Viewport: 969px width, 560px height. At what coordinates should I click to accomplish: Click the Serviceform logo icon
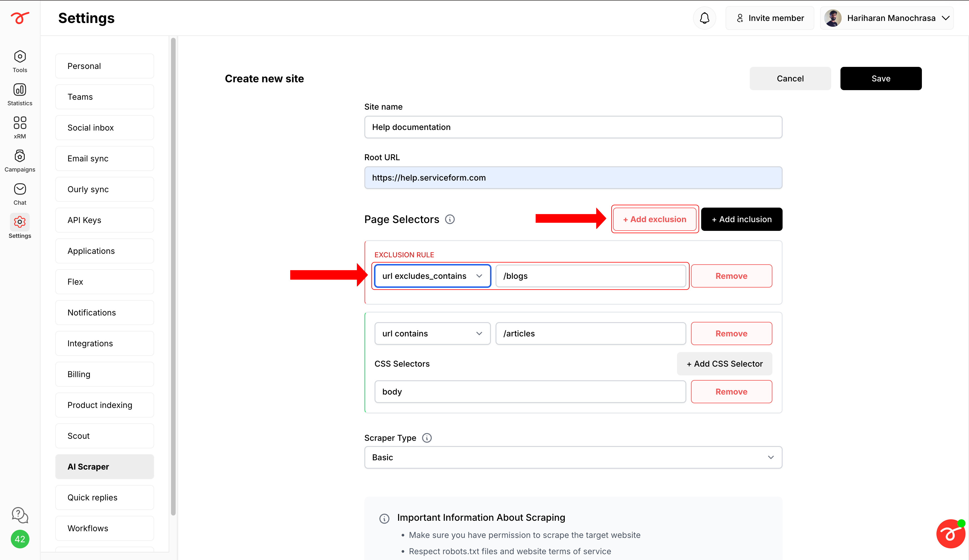click(x=19, y=18)
